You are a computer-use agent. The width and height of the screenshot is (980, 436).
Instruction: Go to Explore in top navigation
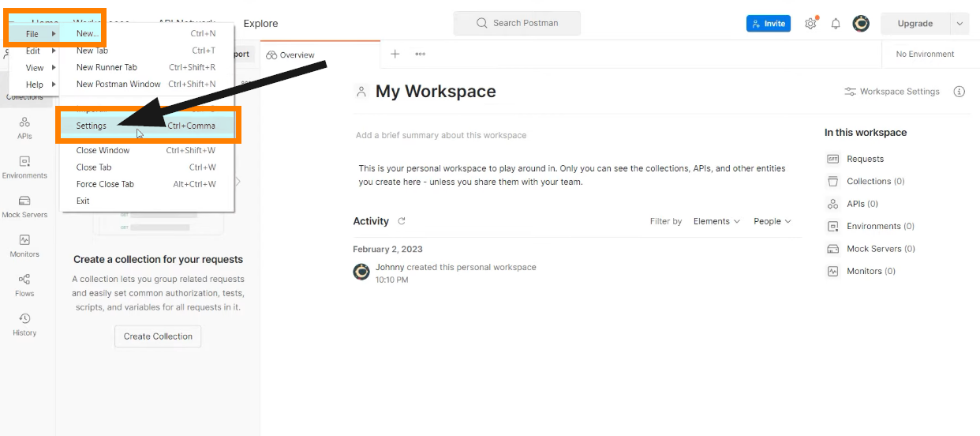point(260,24)
